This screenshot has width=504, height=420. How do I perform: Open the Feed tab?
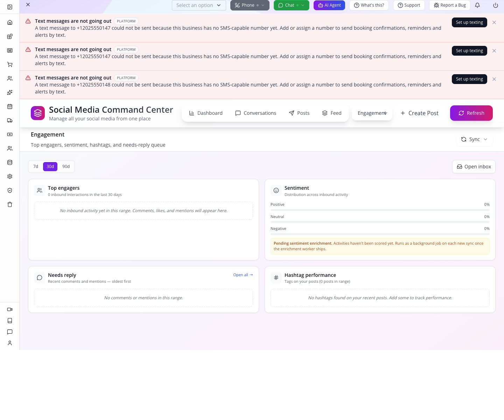[332, 113]
